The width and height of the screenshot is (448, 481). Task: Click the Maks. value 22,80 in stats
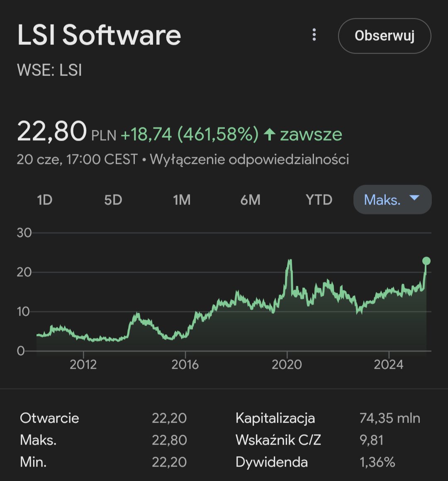click(x=169, y=440)
